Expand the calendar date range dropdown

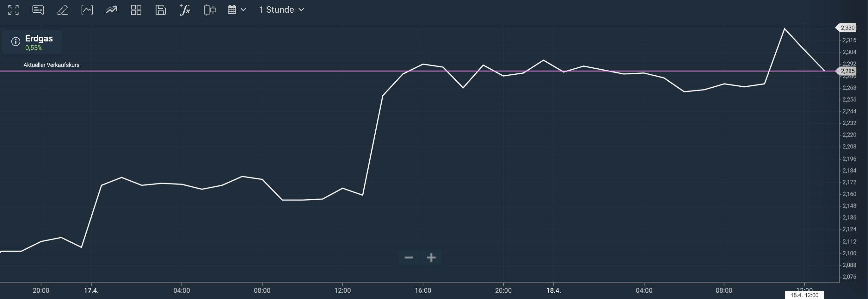click(x=237, y=10)
